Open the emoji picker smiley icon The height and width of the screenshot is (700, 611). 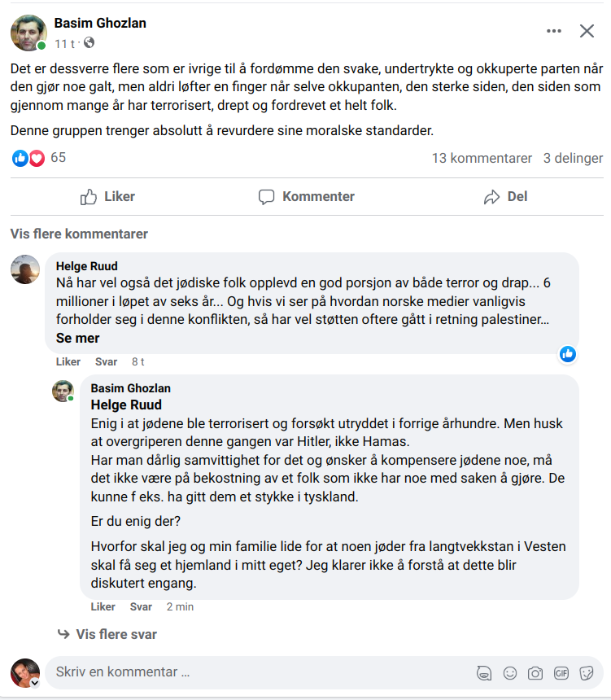click(x=509, y=673)
